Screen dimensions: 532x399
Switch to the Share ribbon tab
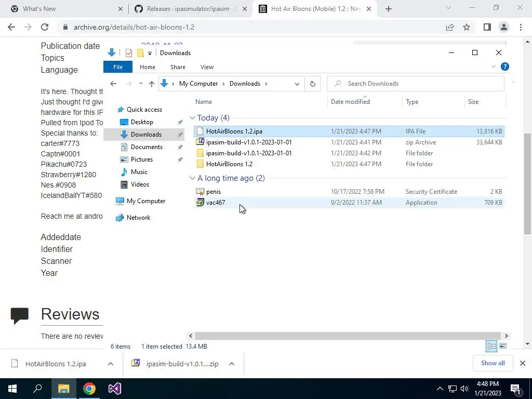[178, 67]
